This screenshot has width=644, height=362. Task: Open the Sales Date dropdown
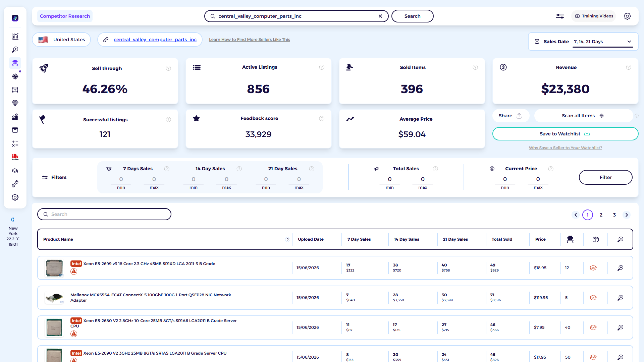tap(603, 42)
